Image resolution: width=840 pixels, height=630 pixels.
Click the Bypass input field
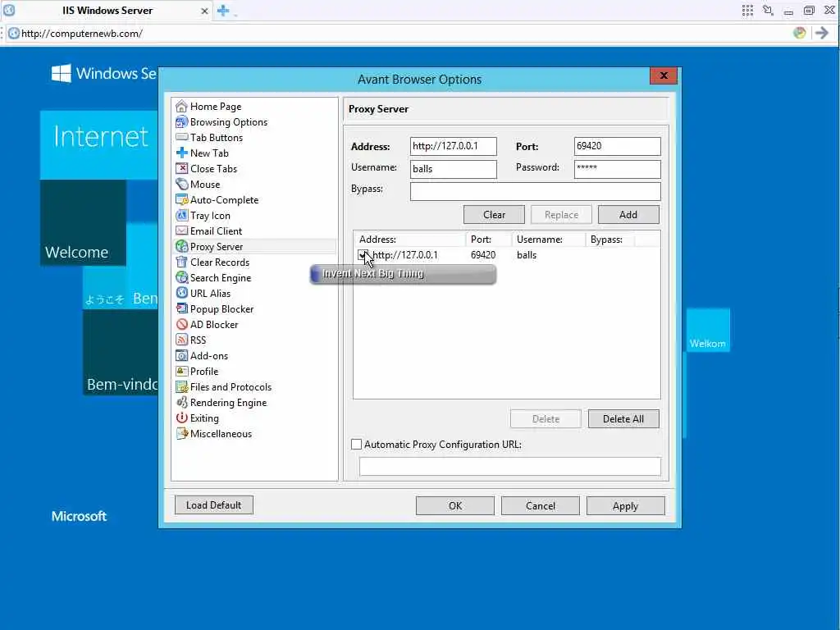coord(535,191)
